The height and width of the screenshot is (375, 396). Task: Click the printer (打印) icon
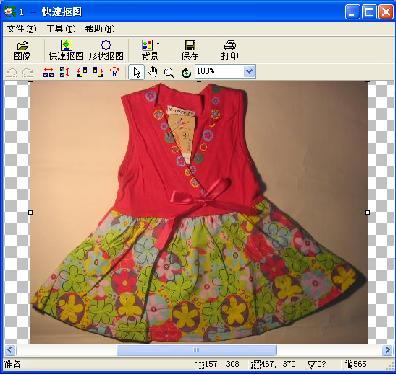point(230,50)
